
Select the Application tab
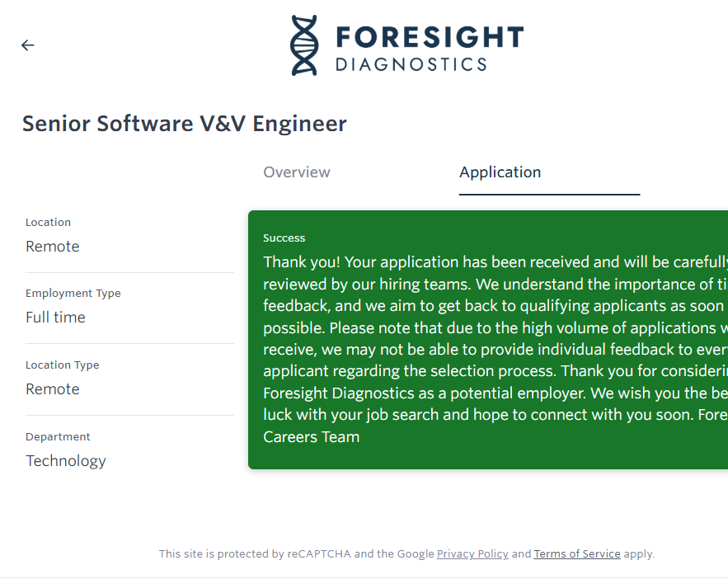(x=500, y=172)
